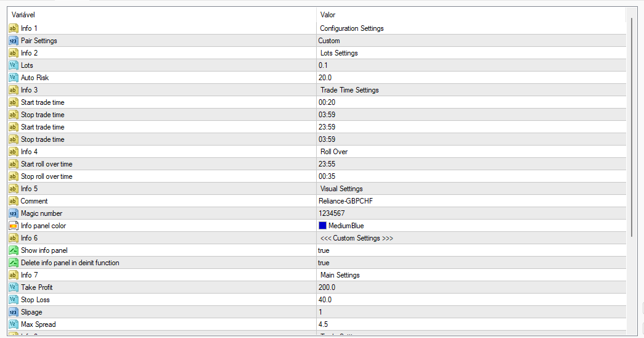Toggle Delete info panel in deinit value
Image resolution: width=644 pixels, height=338 pixels.
click(x=324, y=263)
